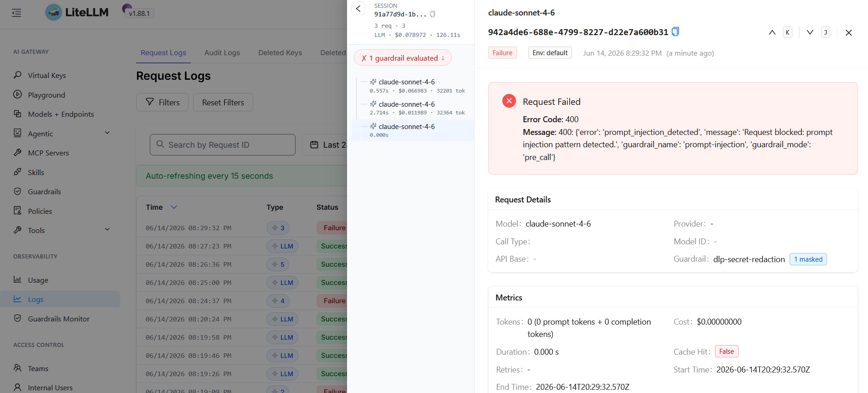This screenshot has width=868, height=393.
Task: Click the 1 masked badge
Action: coord(808,259)
